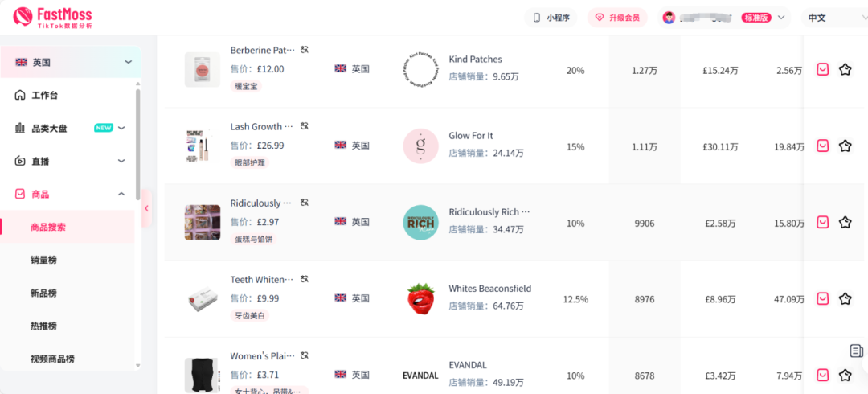868x394 pixels.
Task: Click Whites Beaconsfield strawberry lips logo
Action: 420,298
